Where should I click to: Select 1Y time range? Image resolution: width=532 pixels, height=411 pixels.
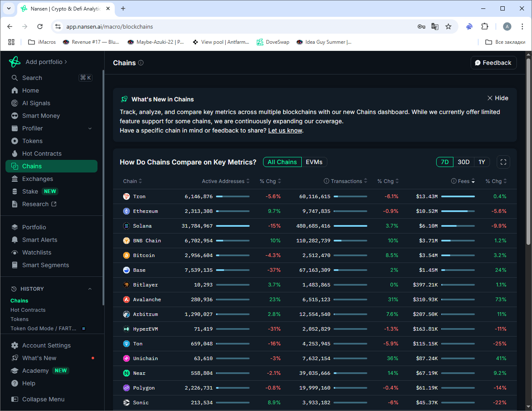482,162
